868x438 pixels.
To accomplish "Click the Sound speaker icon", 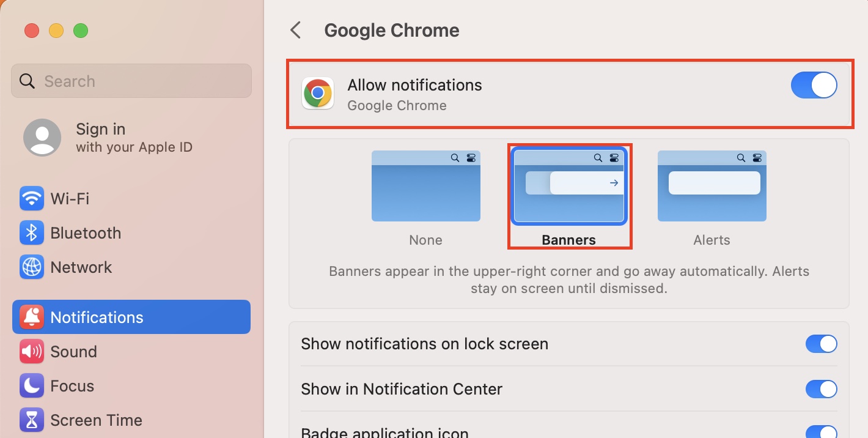I will tap(31, 352).
